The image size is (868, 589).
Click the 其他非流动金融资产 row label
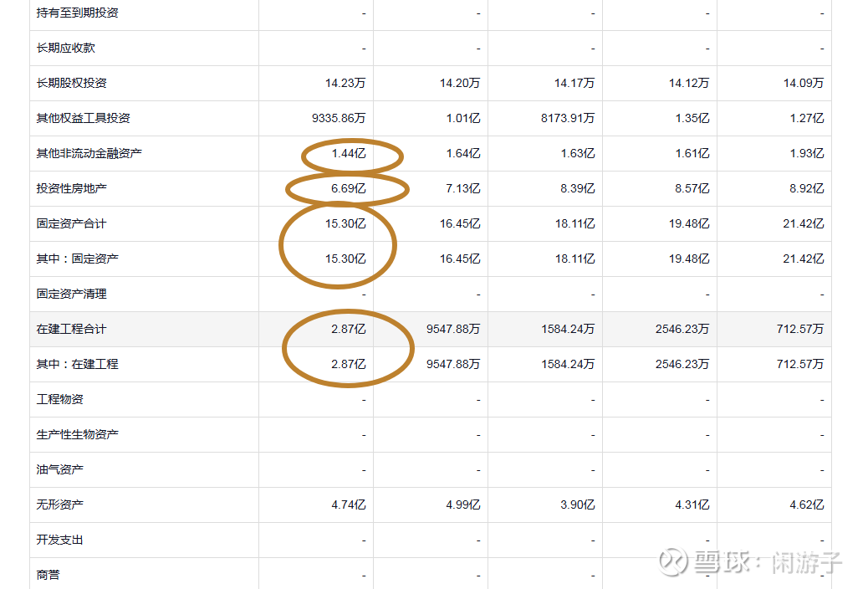point(89,154)
